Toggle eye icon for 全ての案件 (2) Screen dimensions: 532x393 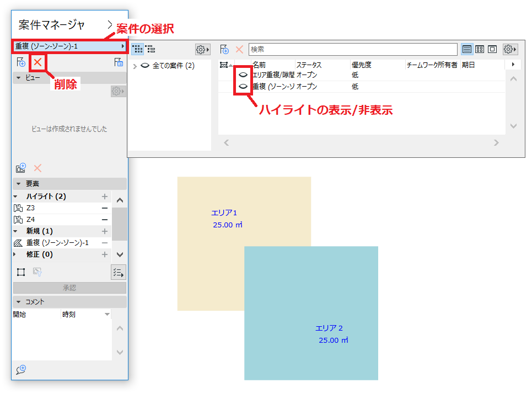point(145,66)
